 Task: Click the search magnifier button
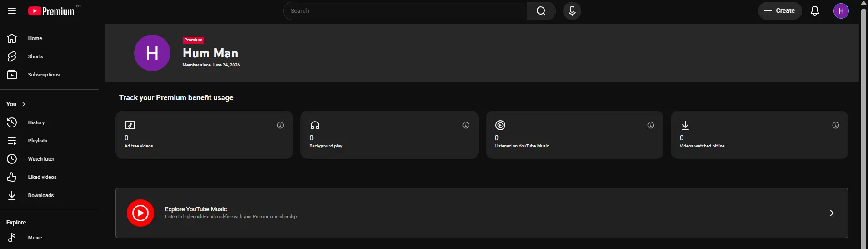(x=541, y=11)
